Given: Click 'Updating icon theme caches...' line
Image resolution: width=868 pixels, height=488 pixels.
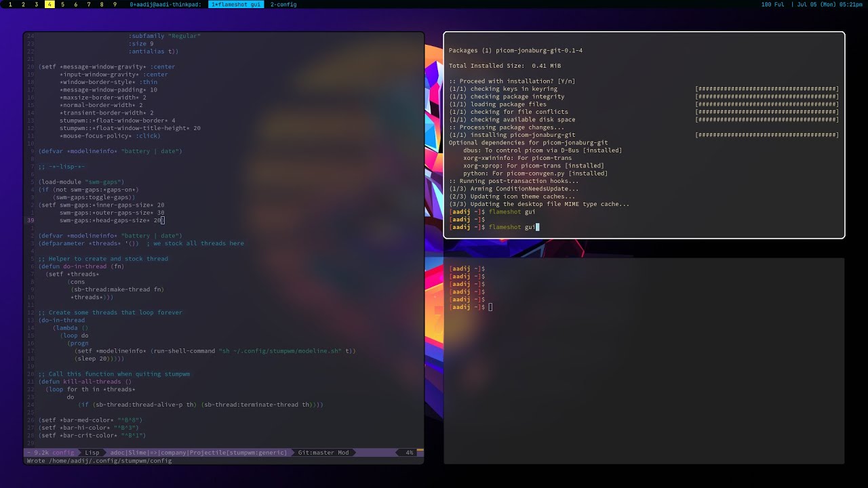Looking at the screenshot, I should [x=512, y=197].
